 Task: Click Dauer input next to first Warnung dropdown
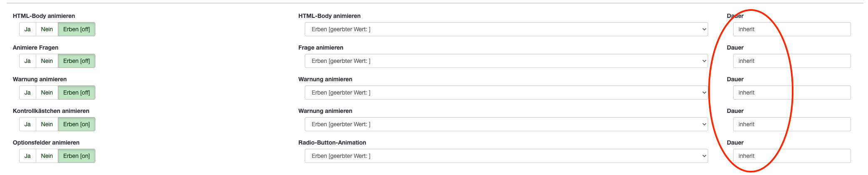click(791, 92)
